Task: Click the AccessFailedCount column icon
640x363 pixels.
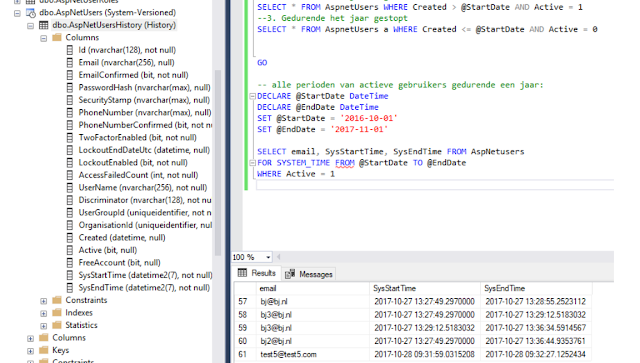Action: pos(70,175)
